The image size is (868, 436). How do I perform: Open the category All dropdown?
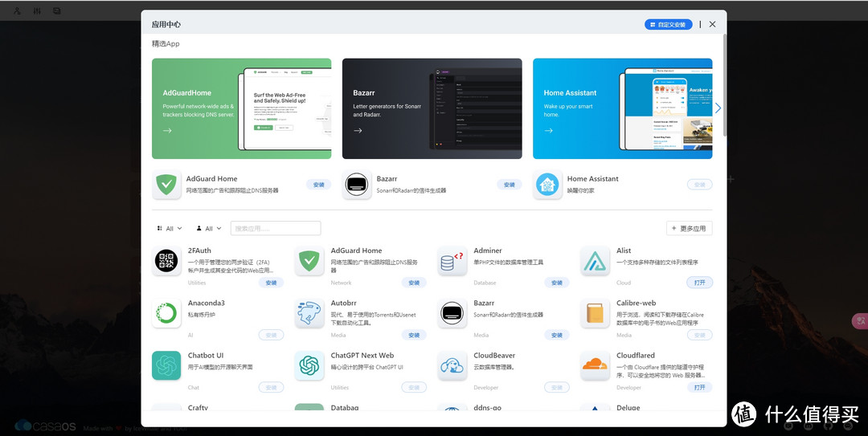coord(170,228)
